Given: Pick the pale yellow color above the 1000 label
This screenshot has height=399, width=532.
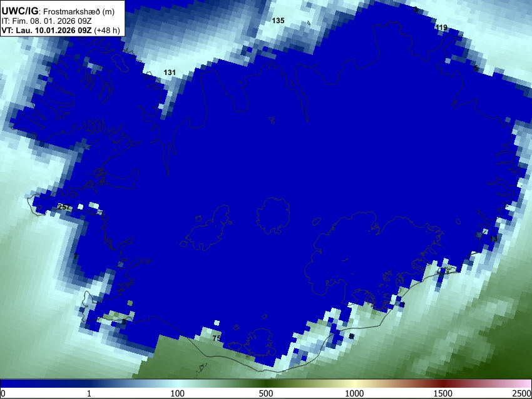Looking at the screenshot, I should pyautogui.click(x=354, y=384).
